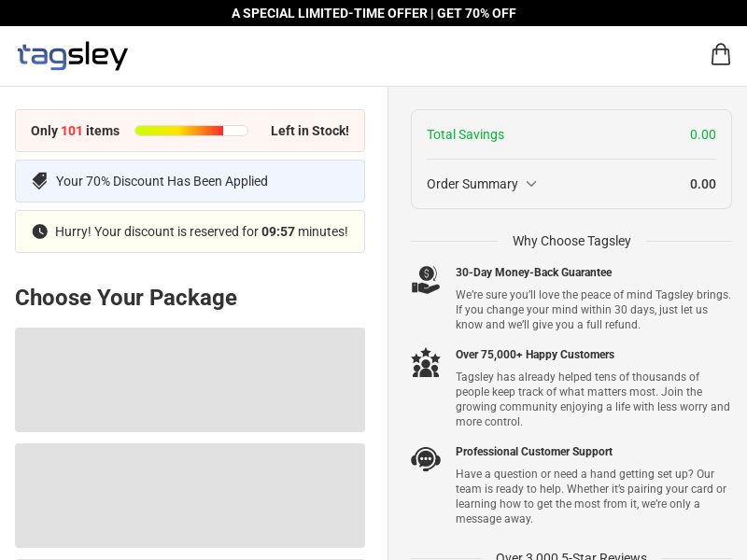Click the chevron next to Order Summary
The image size is (747, 560).
point(531,184)
